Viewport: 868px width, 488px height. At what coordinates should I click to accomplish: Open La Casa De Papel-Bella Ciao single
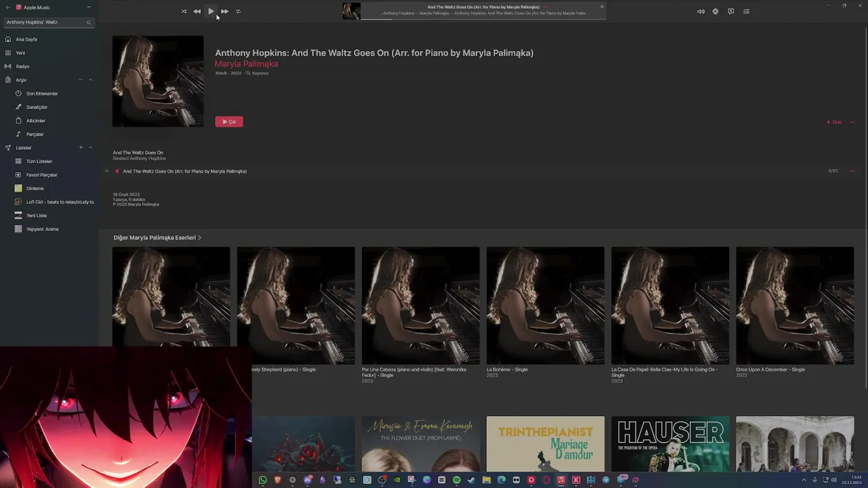pyautogui.click(x=670, y=306)
